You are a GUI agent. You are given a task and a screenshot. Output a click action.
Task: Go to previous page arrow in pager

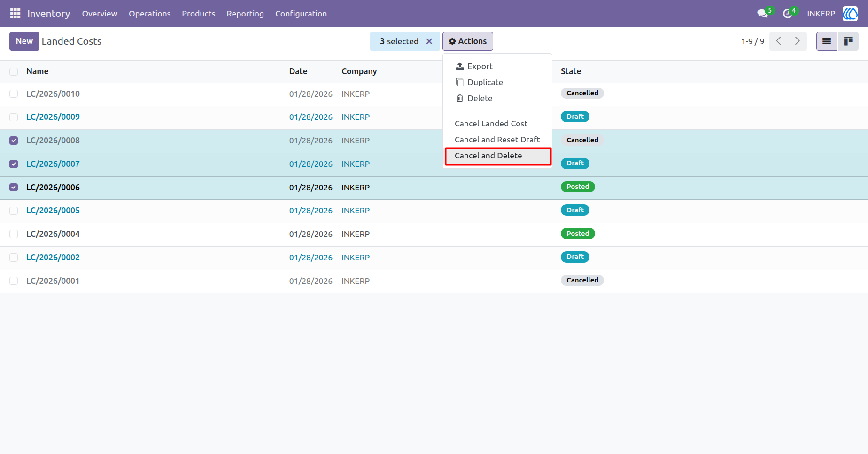pos(779,41)
